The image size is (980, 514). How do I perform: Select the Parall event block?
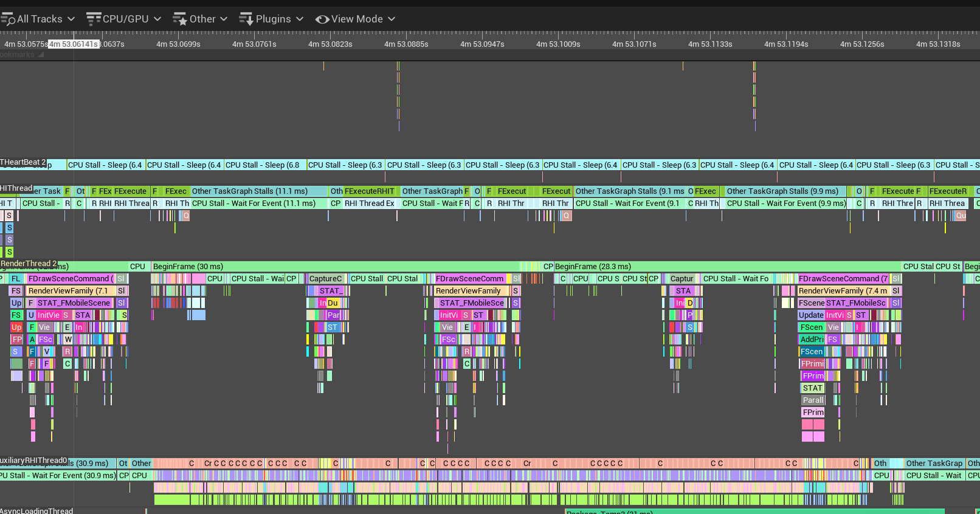pos(813,400)
